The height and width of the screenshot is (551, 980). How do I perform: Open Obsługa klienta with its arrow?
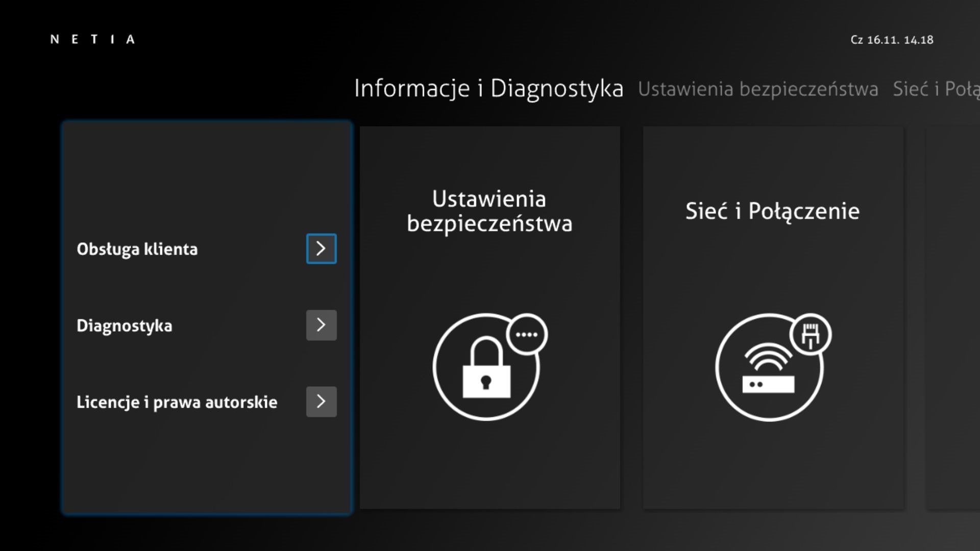pyautogui.click(x=321, y=248)
